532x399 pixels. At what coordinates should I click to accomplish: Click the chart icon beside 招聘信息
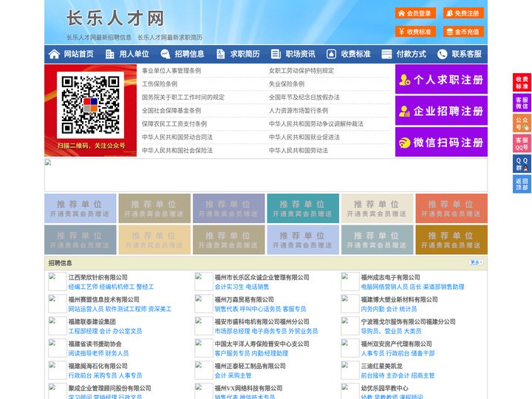[166, 54]
